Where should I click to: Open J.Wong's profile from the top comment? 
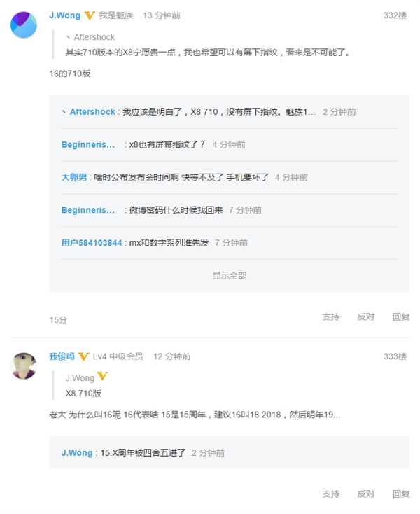tap(64, 15)
